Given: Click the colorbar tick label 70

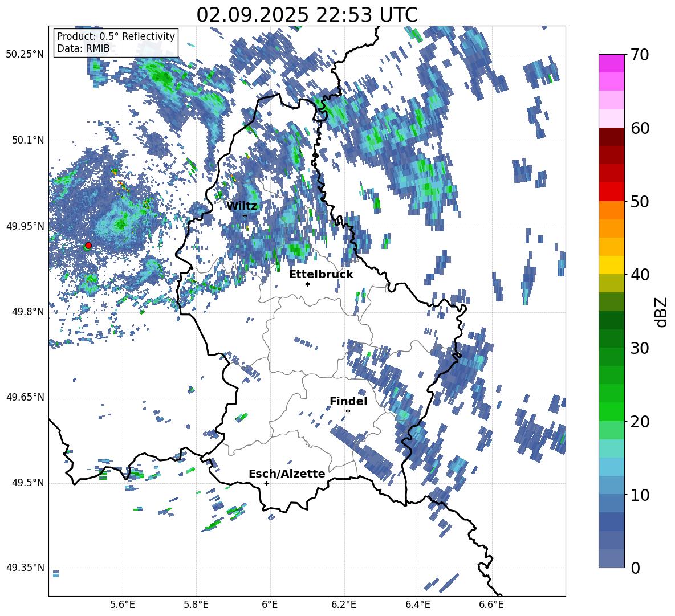Looking at the screenshot, I should 640,55.
